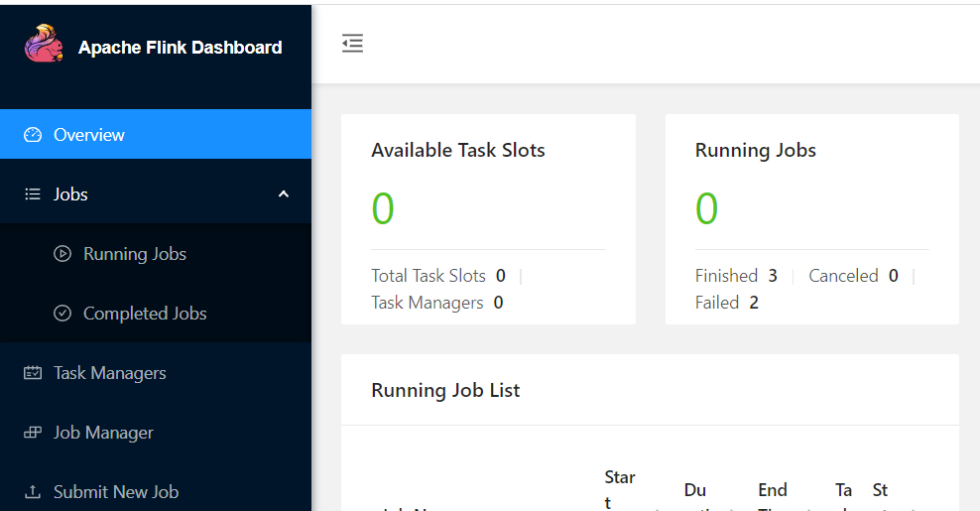Click the Apache Flink squirrel logo

click(x=44, y=43)
